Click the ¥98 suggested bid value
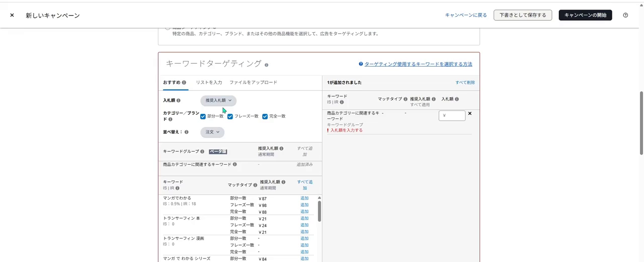Viewport: 644px width, 262px height. click(x=263, y=206)
